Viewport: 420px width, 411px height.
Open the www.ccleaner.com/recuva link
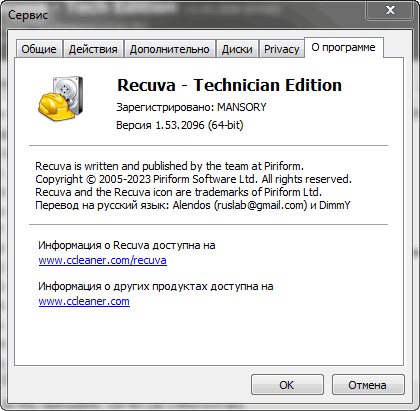tap(102, 260)
